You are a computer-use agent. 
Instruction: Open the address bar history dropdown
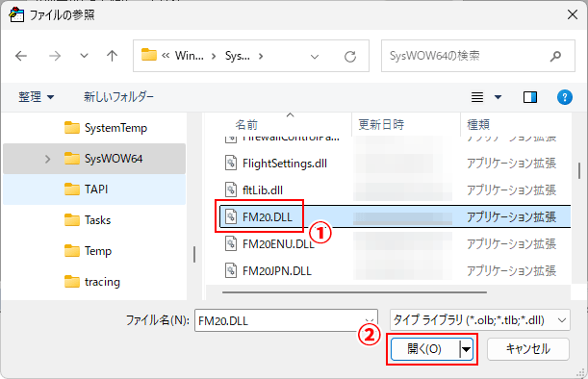click(315, 57)
